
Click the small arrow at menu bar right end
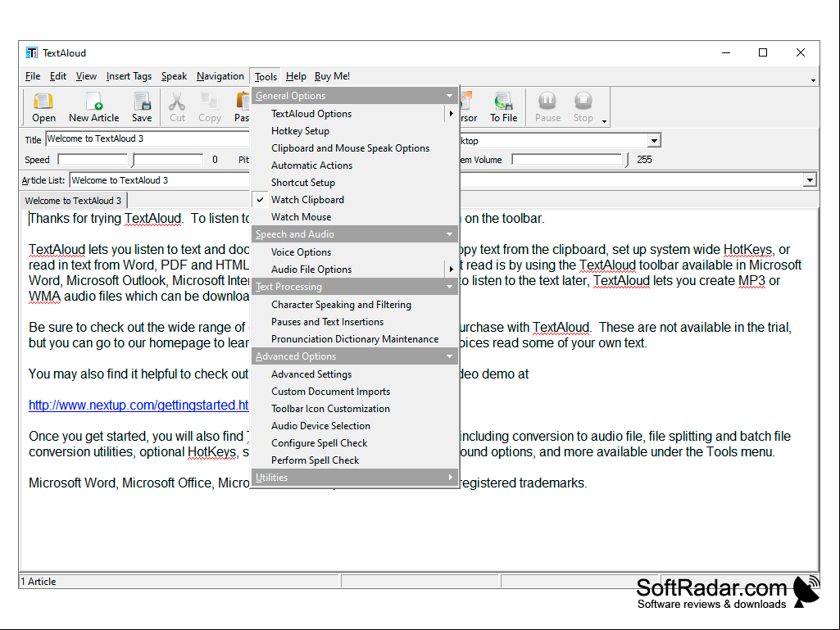[x=813, y=80]
